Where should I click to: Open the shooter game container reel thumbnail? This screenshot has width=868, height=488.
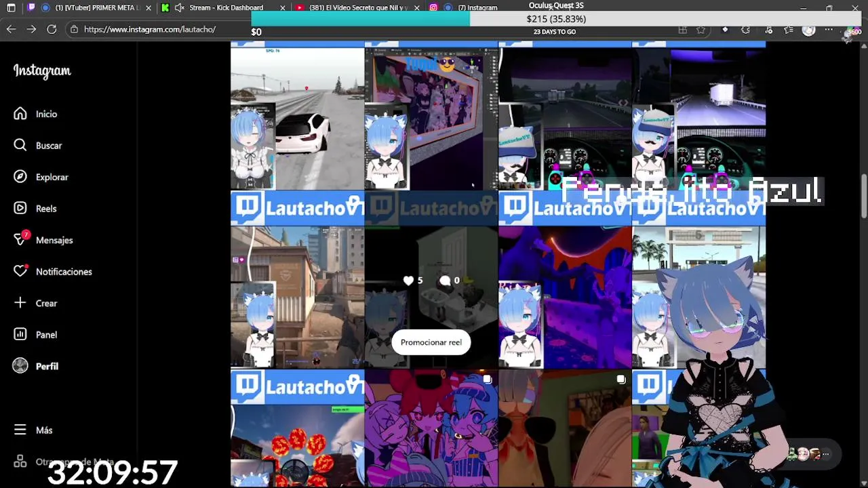(x=297, y=280)
